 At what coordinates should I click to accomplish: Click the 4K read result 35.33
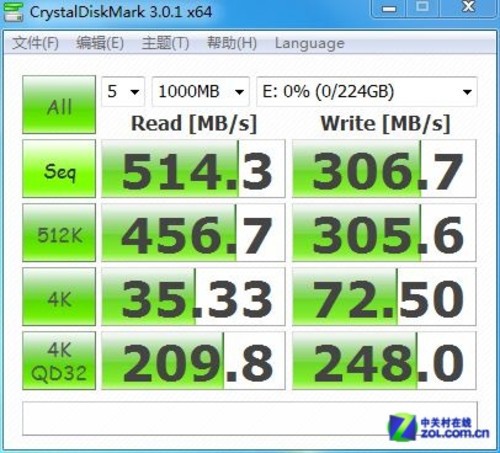(193, 297)
